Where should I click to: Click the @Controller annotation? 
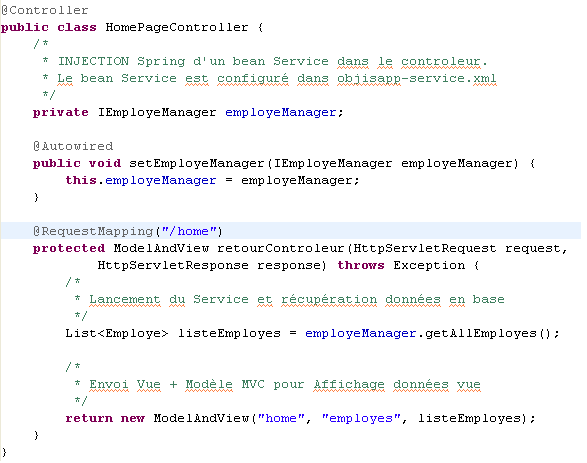[x=45, y=10]
